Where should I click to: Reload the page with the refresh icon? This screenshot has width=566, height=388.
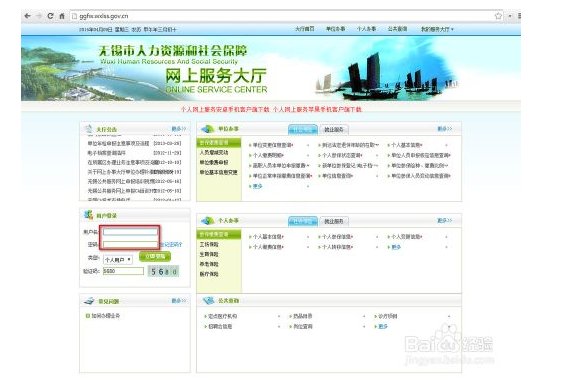(50, 16)
